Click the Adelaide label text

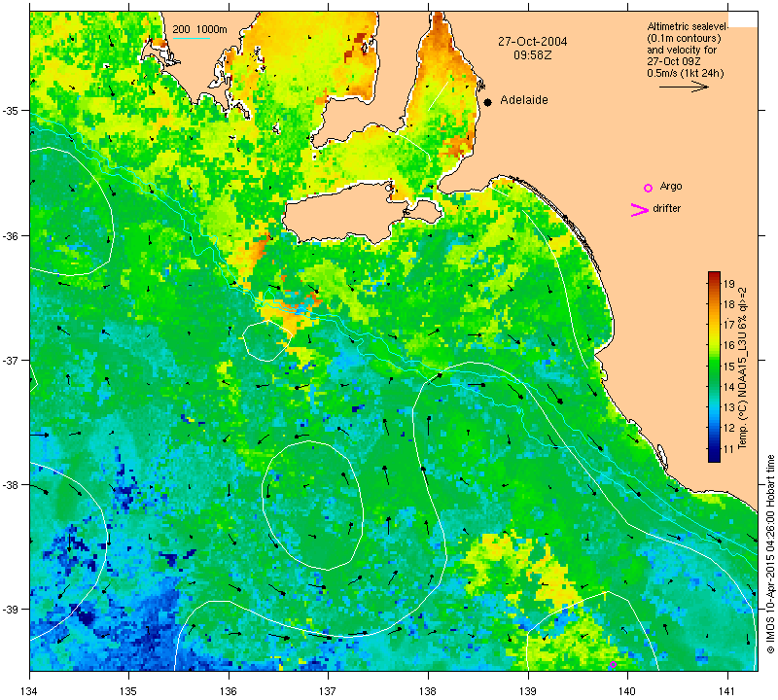click(x=524, y=100)
